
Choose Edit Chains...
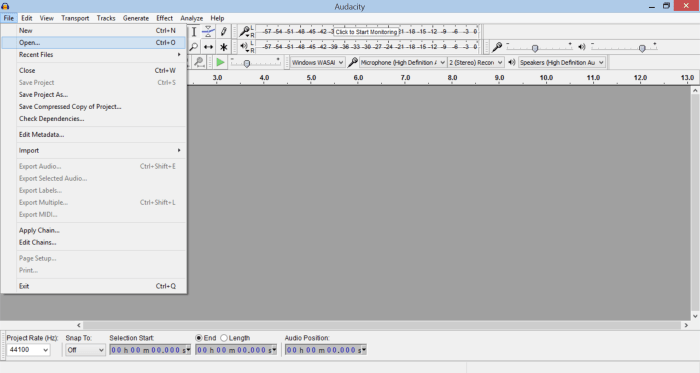click(x=94, y=242)
